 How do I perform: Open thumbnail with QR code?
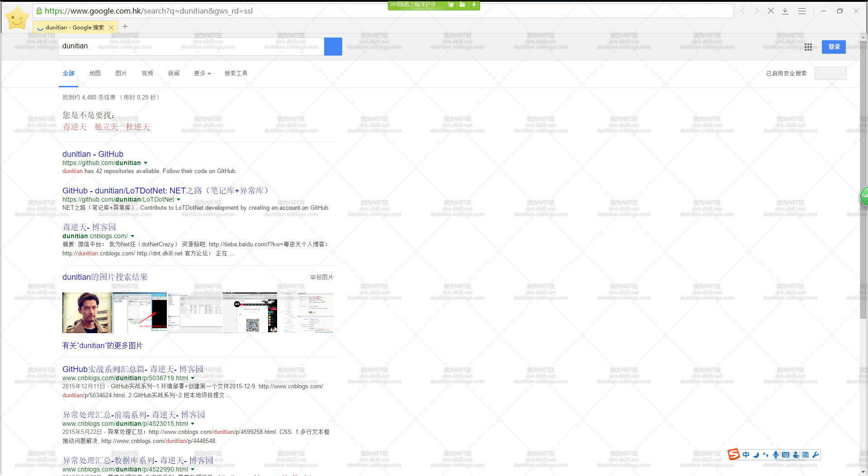tap(250, 312)
